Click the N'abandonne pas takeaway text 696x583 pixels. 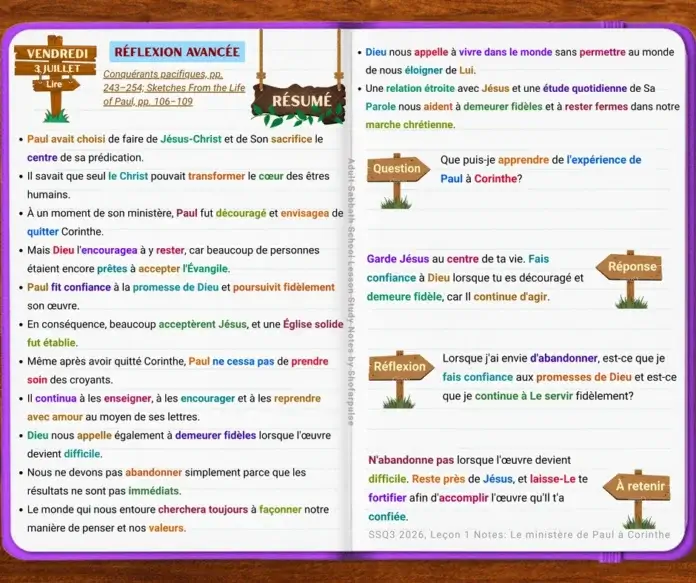(478, 488)
